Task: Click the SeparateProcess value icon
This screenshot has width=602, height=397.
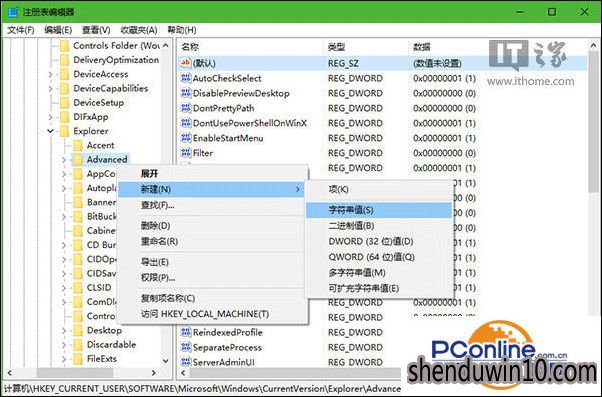Action: point(186,347)
